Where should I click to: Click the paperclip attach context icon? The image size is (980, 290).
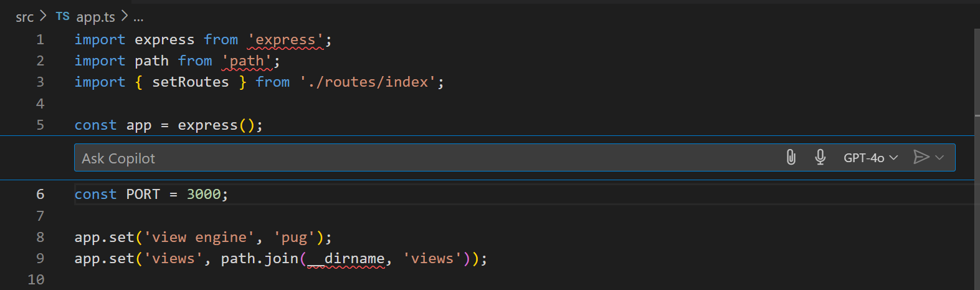(791, 158)
